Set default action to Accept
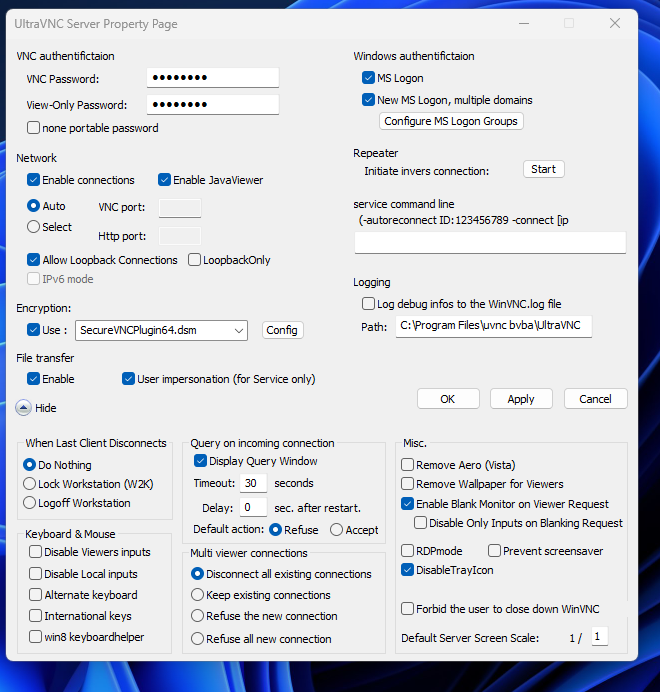Screen dimensions: 660x692 point(336,530)
